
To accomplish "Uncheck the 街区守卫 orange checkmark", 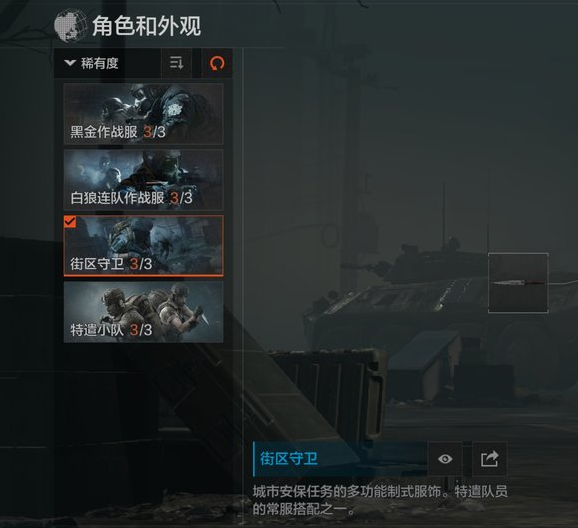I will tap(70, 222).
